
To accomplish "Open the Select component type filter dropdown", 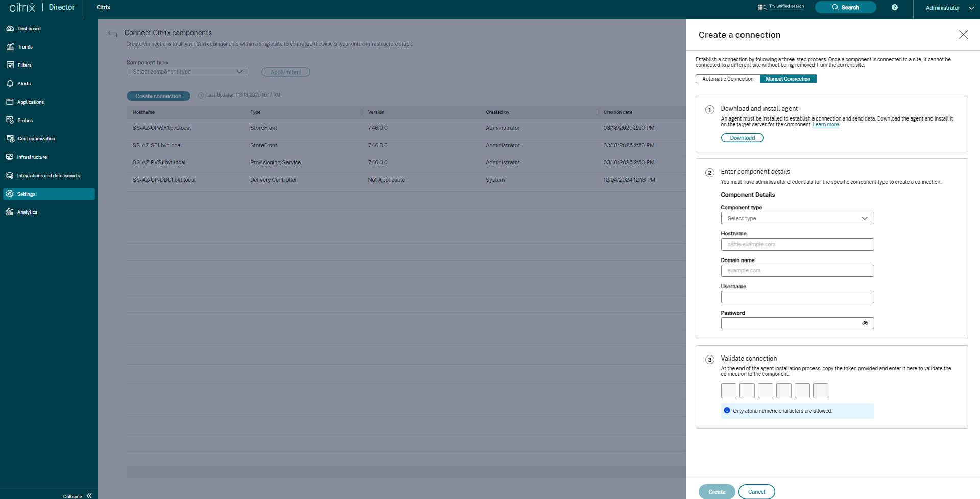I will pyautogui.click(x=187, y=72).
